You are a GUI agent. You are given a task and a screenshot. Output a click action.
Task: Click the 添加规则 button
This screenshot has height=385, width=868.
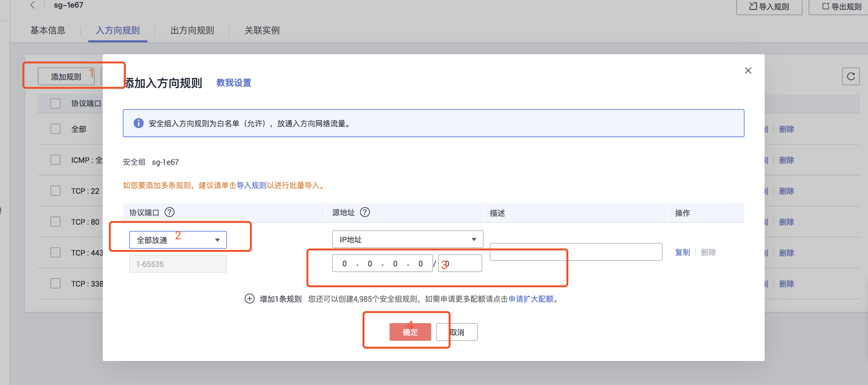pyautogui.click(x=66, y=77)
